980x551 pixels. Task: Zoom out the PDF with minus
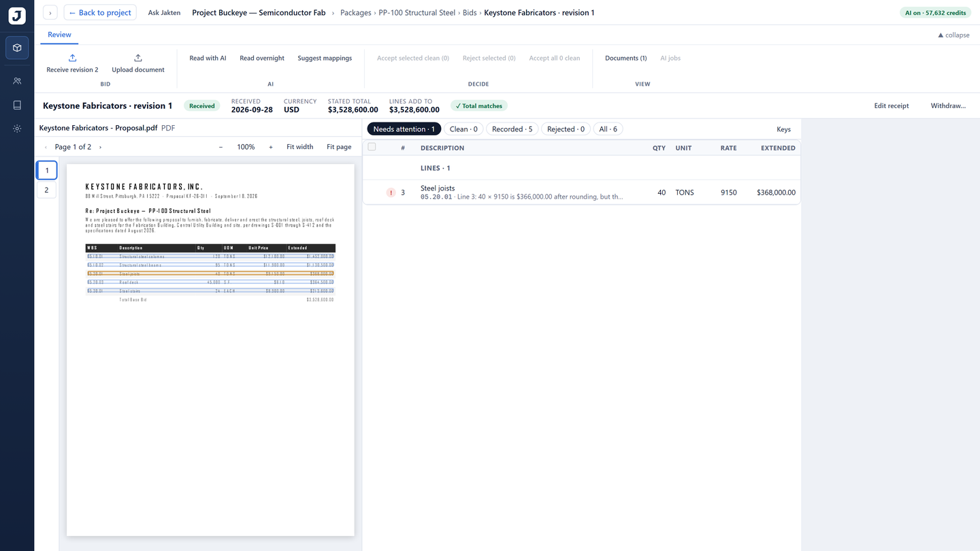point(220,147)
